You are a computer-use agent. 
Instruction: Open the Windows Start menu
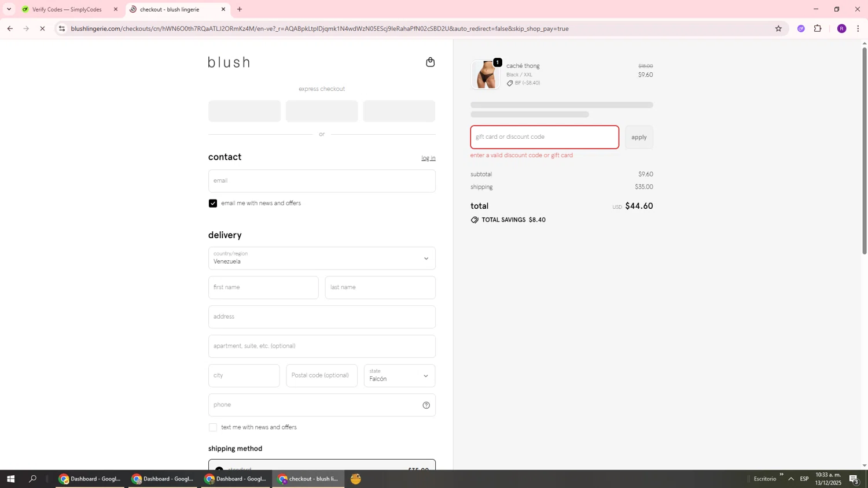point(10,479)
